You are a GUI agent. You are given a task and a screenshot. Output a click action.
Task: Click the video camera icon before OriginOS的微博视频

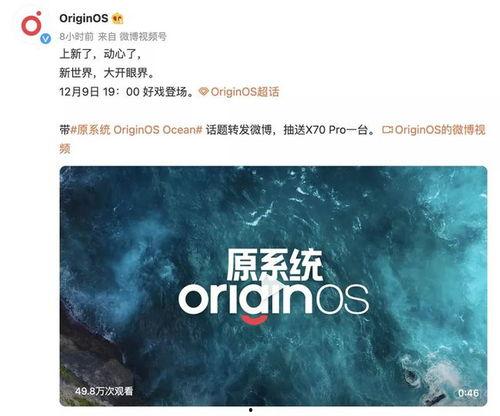[x=387, y=129]
